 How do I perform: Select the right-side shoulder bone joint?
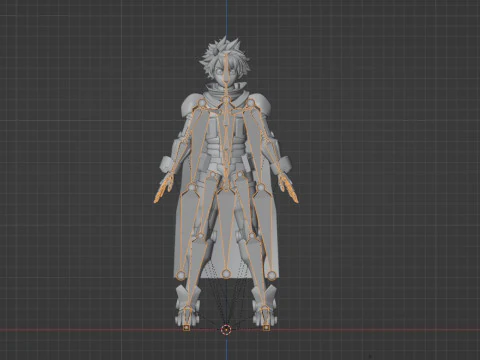pyautogui.click(x=250, y=103)
